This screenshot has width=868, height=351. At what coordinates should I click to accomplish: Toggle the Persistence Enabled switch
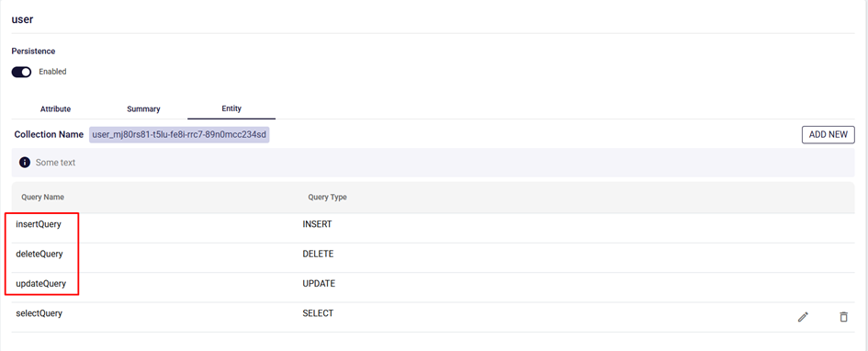tap(22, 72)
